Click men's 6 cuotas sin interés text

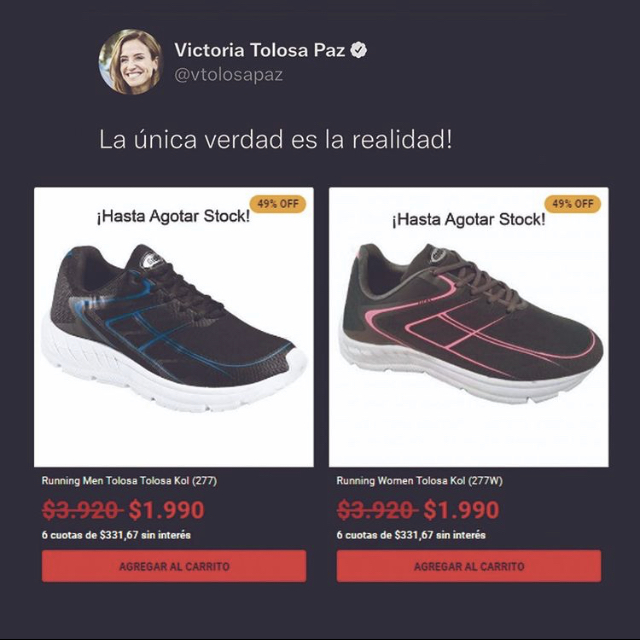tap(116, 535)
